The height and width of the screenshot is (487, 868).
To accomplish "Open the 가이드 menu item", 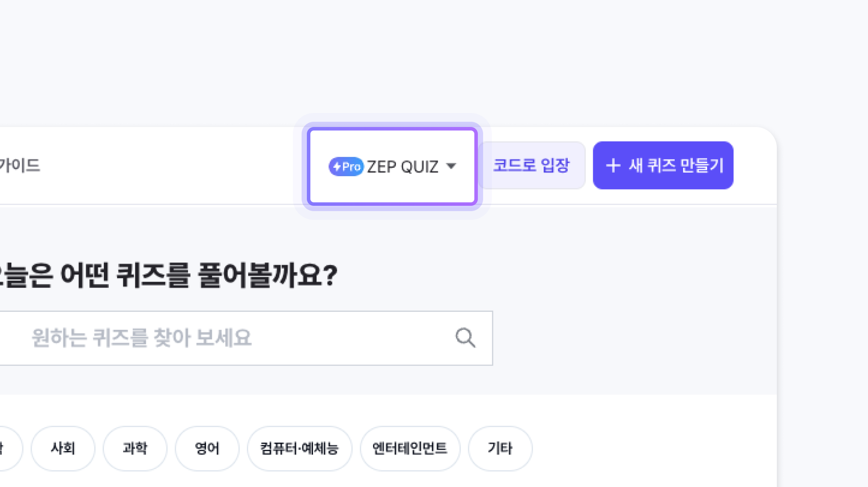I will 20,166.
